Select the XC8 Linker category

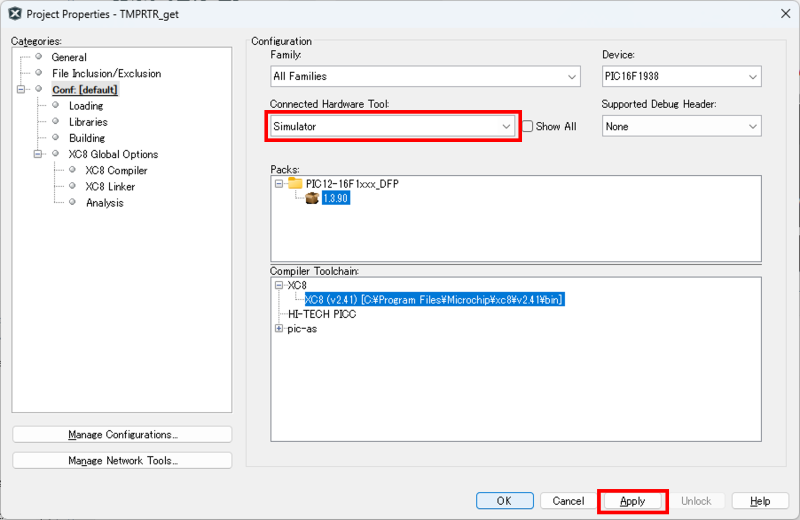point(110,187)
